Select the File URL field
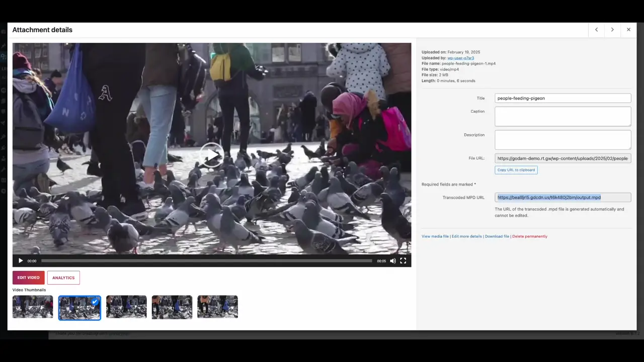 (562, 158)
